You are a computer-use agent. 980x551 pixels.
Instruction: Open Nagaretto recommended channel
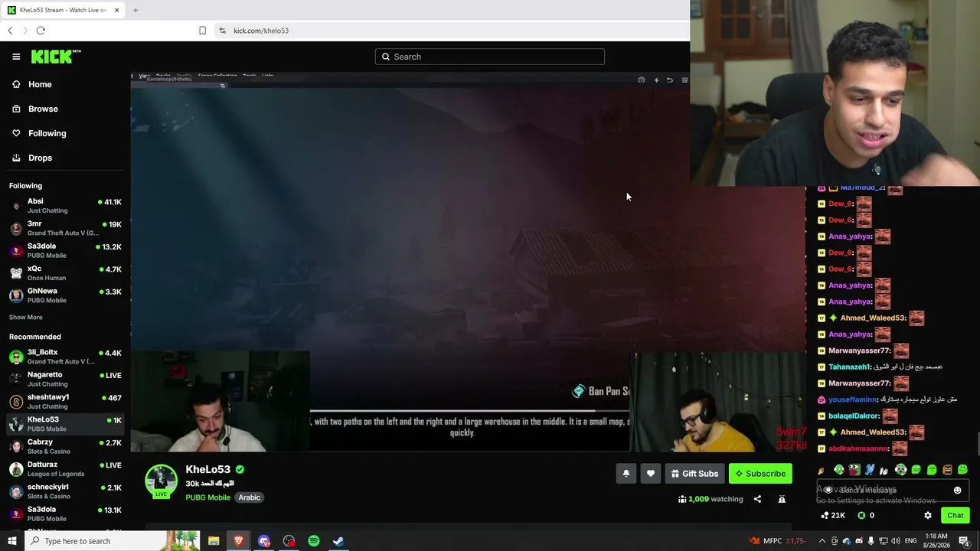point(65,379)
